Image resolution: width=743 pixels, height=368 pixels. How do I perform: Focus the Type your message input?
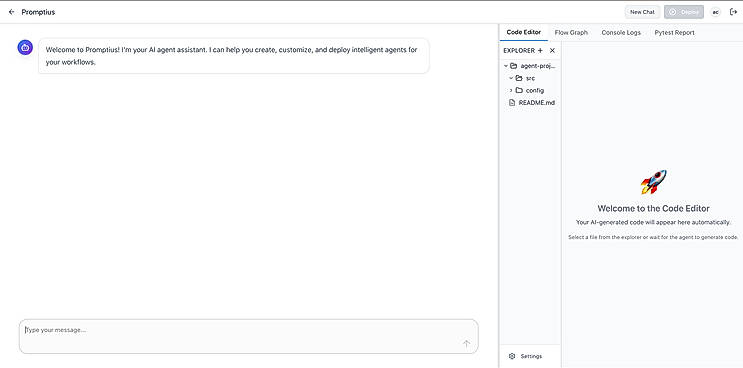249,336
